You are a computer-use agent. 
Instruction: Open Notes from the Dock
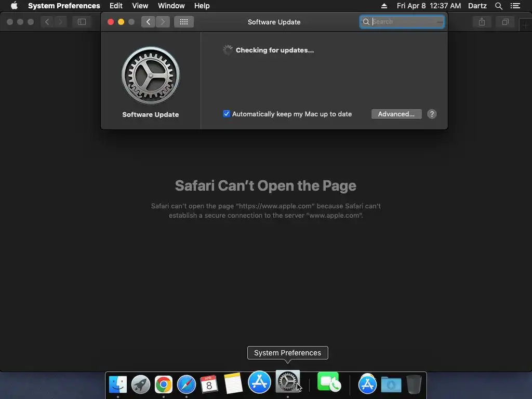point(233,383)
